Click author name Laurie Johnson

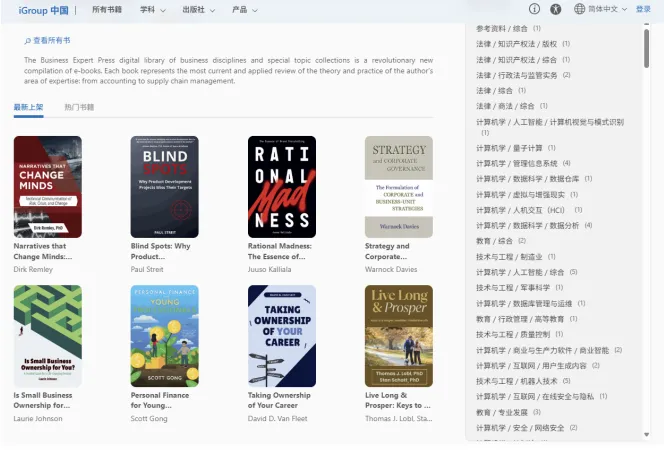38,419
